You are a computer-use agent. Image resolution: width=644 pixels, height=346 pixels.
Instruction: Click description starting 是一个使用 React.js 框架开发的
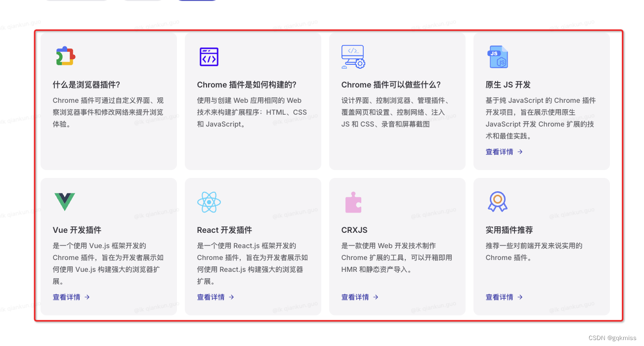[x=253, y=263]
